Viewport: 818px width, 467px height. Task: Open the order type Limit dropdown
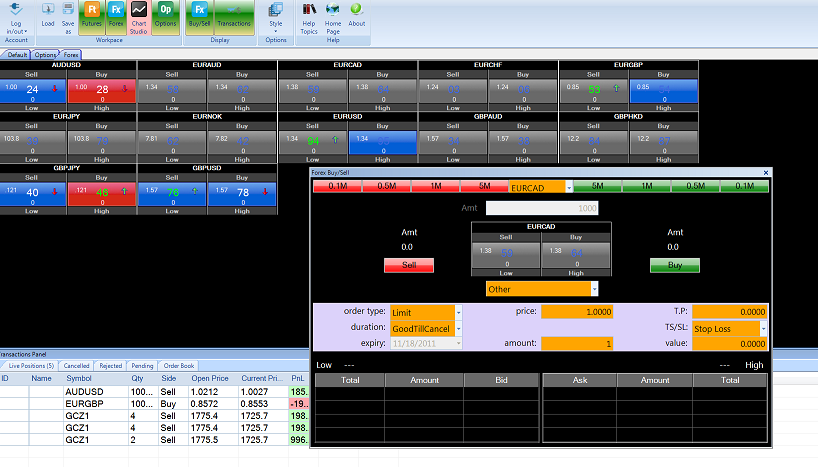[459, 313]
